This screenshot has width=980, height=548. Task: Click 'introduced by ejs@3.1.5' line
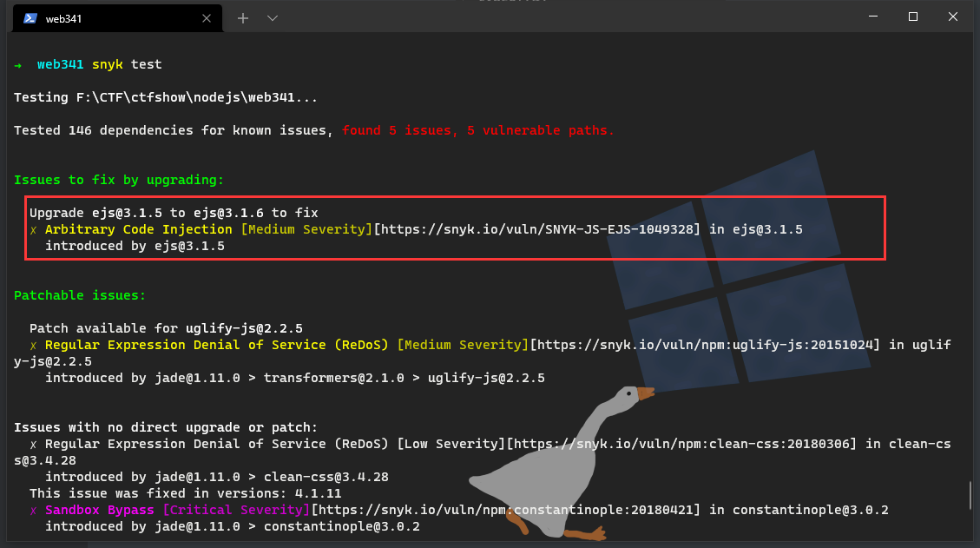click(x=135, y=246)
